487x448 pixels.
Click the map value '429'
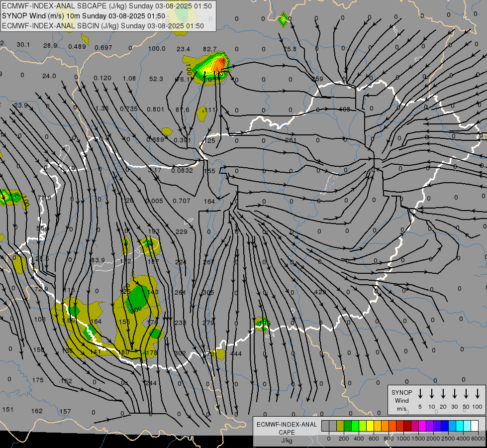(320, 292)
